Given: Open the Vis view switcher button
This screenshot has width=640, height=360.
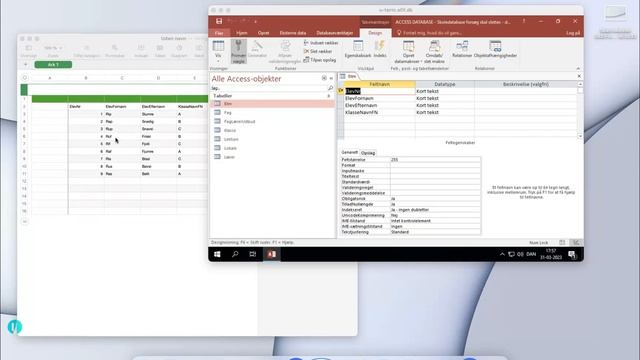Looking at the screenshot, I should click(218, 51).
